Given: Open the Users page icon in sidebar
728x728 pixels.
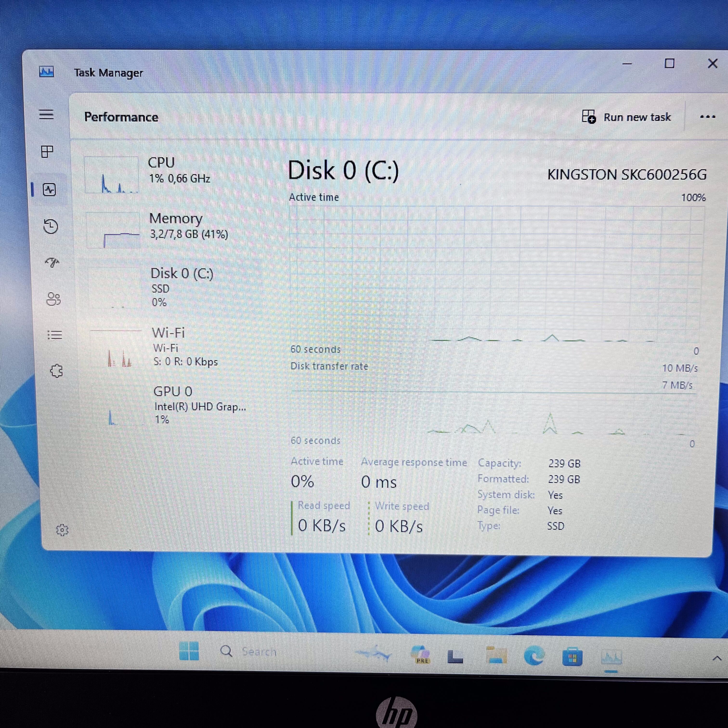Looking at the screenshot, I should point(53,299).
